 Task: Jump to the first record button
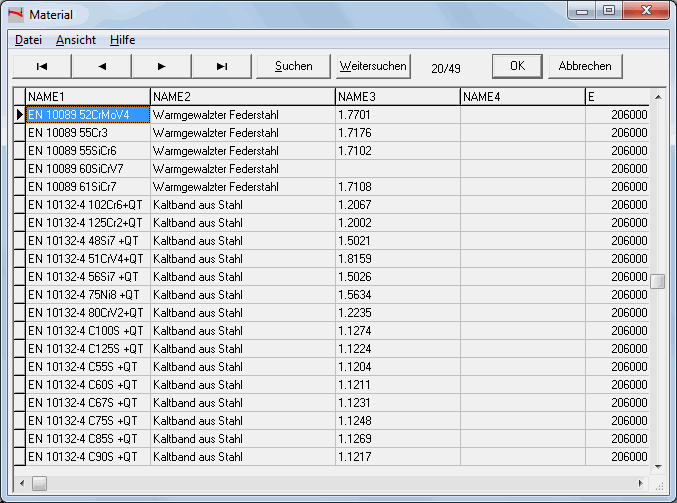41,66
